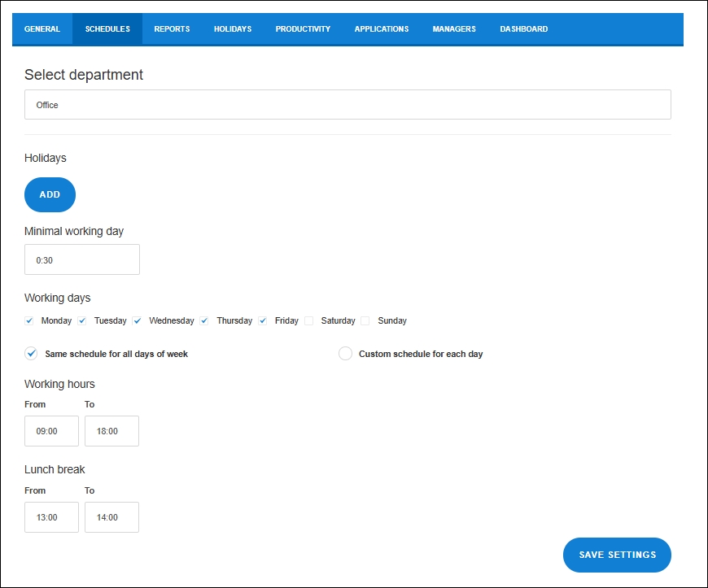This screenshot has width=708, height=588.
Task: Select Same schedule for all days option
Action: pos(32,354)
